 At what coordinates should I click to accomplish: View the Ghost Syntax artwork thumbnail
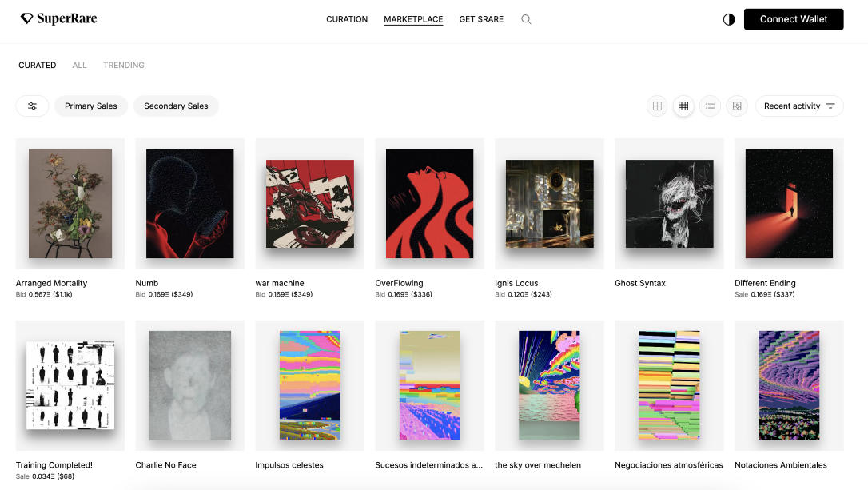[669, 204]
